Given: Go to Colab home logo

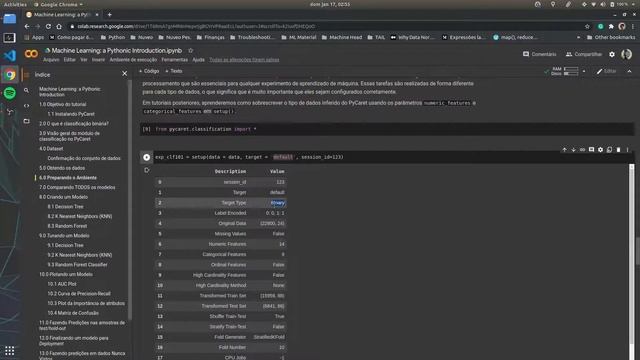Looking at the screenshot, I should coord(31,54).
